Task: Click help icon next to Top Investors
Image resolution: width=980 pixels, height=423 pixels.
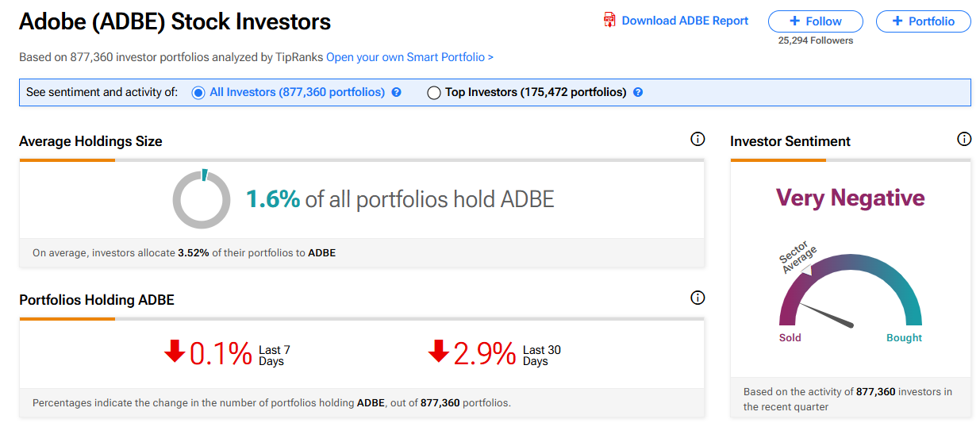Action: pos(638,92)
